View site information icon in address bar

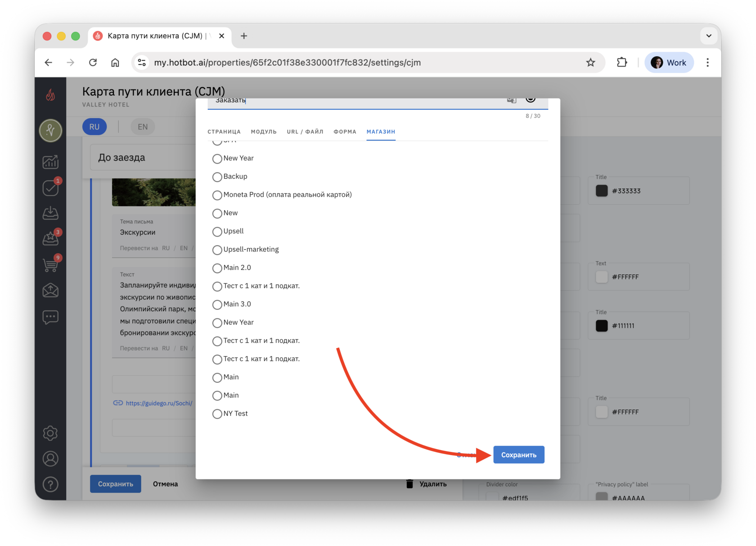point(142,63)
